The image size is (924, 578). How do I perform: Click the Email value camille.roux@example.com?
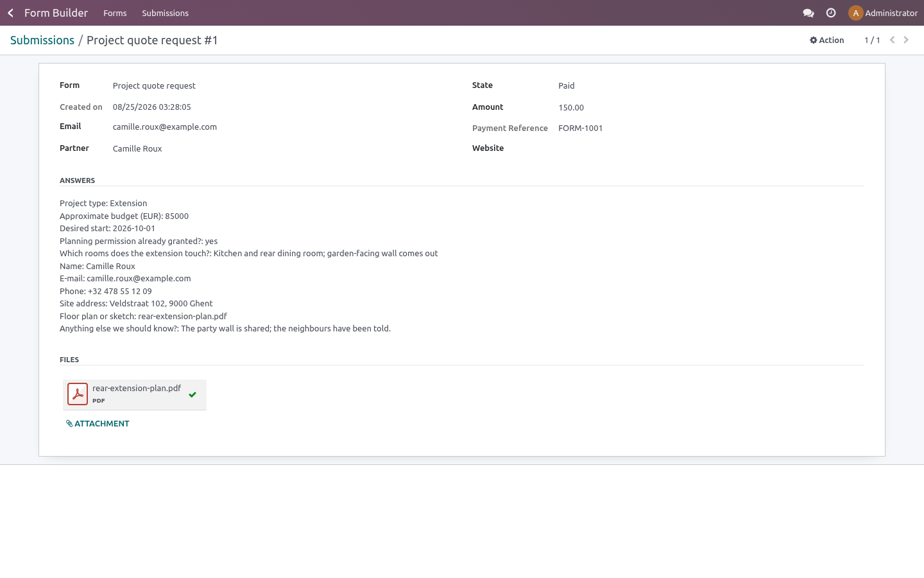165,127
